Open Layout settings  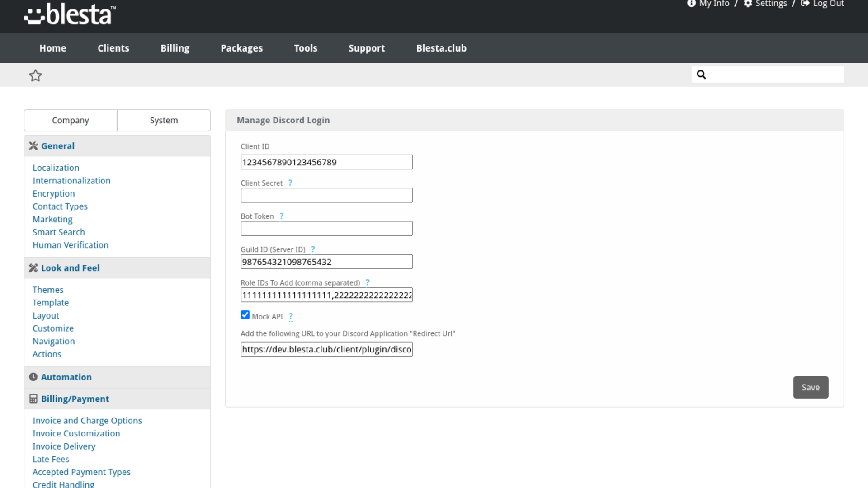pyautogui.click(x=46, y=315)
